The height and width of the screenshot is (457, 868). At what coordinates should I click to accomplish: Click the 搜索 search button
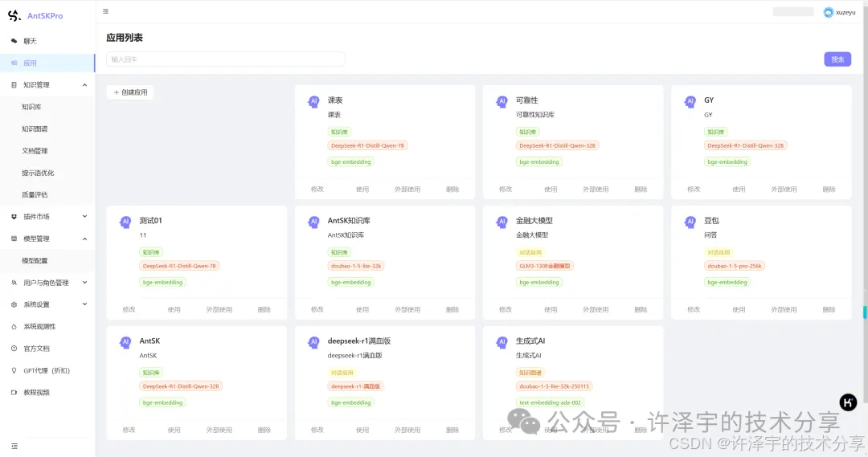tap(837, 59)
